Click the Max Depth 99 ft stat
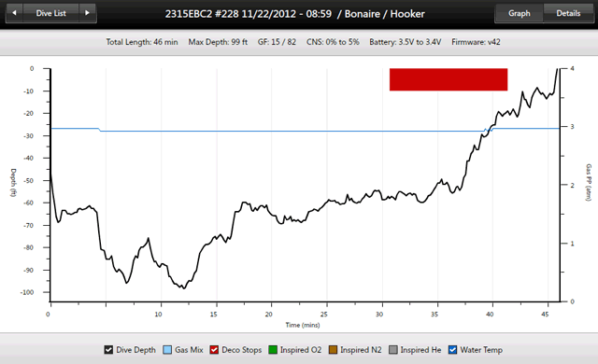This screenshot has width=598, height=364. (218, 42)
